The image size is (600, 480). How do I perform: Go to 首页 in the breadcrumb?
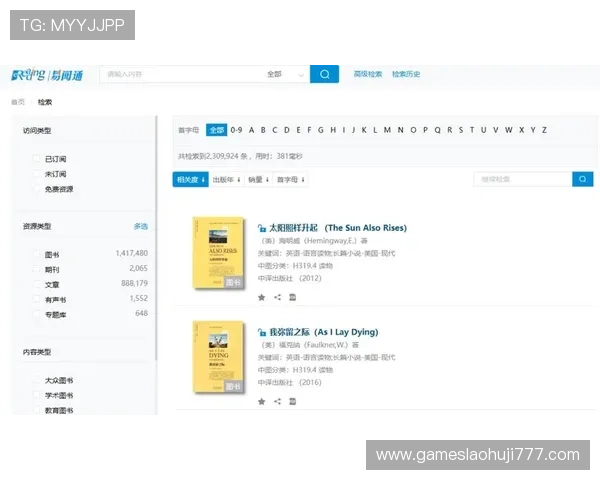tap(18, 102)
